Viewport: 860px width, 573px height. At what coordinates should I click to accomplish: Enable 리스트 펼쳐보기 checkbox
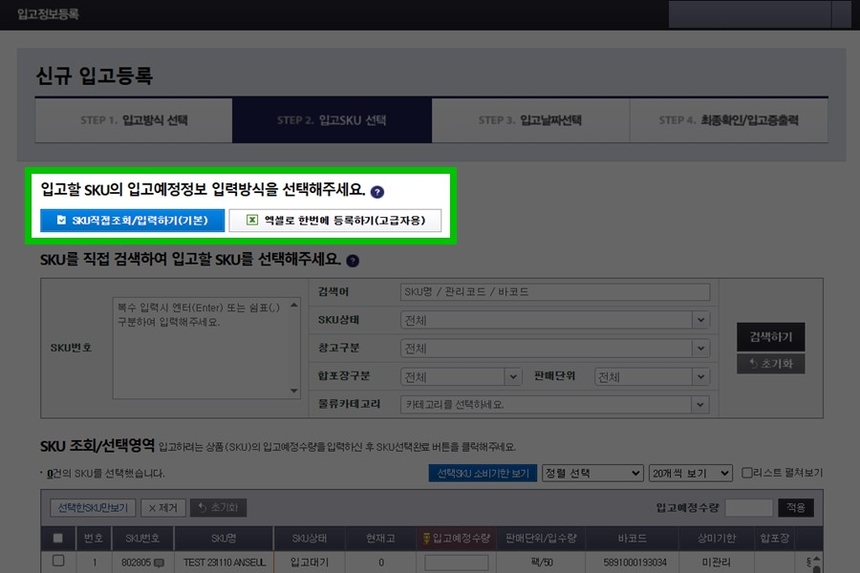coord(746,473)
